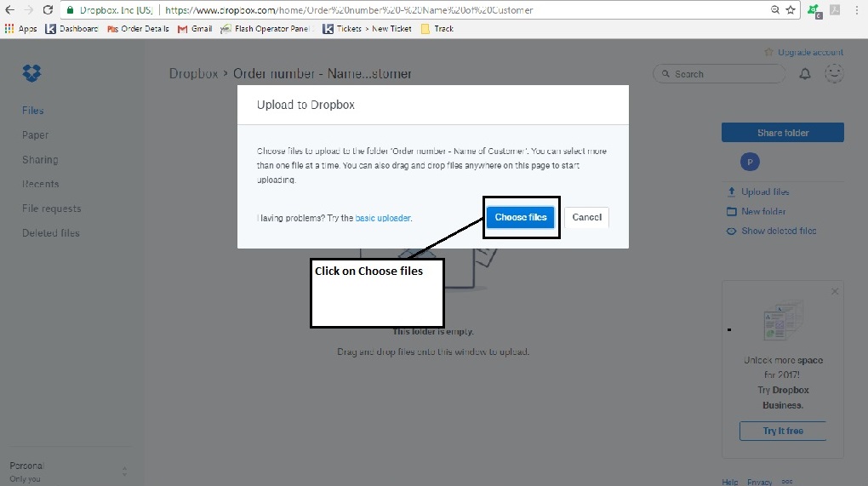Click the Choose files button
This screenshot has height=486, width=868.
(x=520, y=217)
